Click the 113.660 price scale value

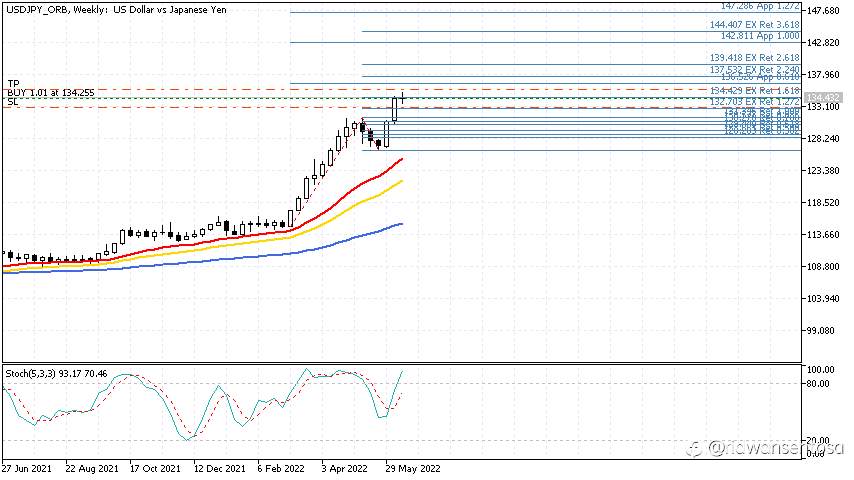(824, 235)
